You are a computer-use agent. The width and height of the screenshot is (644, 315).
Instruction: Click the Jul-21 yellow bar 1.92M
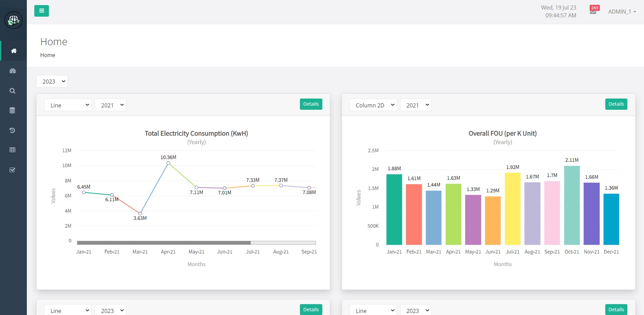point(513,209)
